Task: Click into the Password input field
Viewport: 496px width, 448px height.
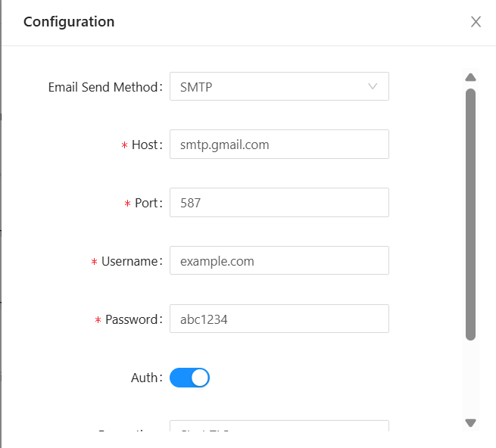Action: tap(279, 319)
